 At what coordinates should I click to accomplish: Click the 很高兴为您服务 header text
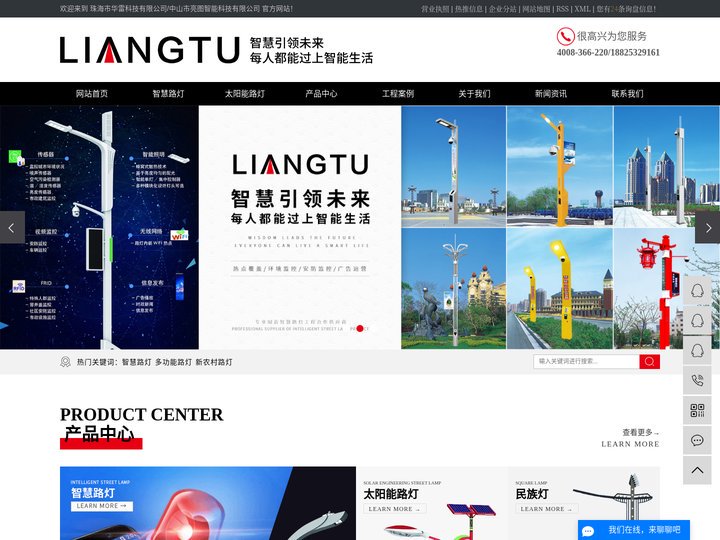612,36
